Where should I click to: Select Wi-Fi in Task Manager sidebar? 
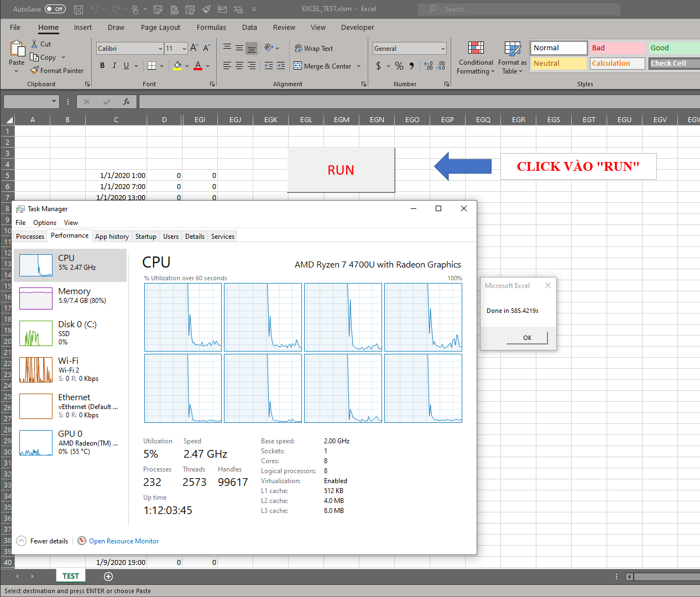pyautogui.click(x=70, y=370)
